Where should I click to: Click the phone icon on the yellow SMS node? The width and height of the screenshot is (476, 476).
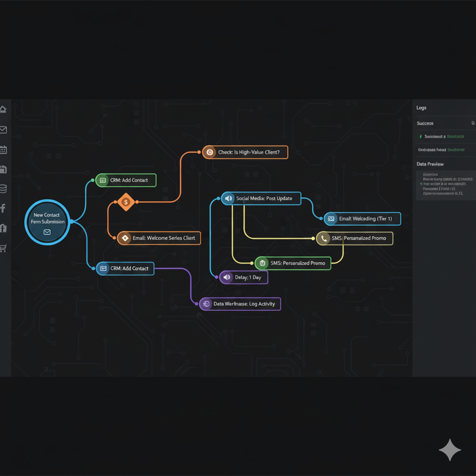(324, 238)
